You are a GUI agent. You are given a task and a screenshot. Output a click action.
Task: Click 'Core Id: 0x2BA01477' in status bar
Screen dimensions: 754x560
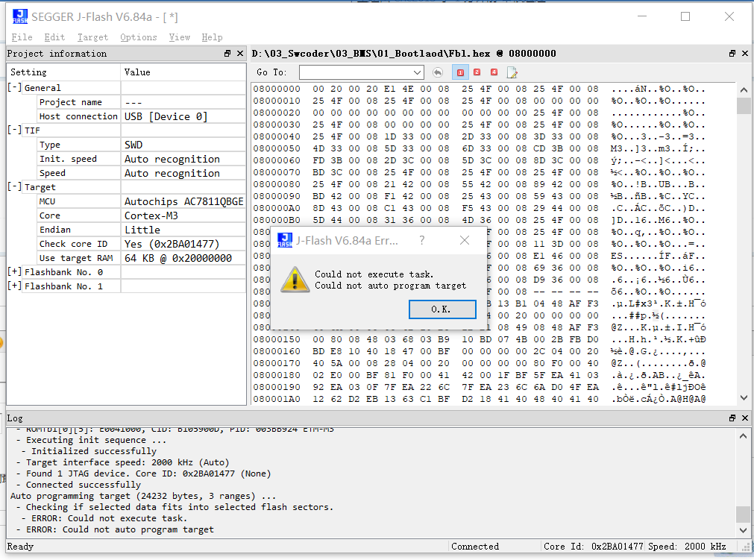coord(594,546)
